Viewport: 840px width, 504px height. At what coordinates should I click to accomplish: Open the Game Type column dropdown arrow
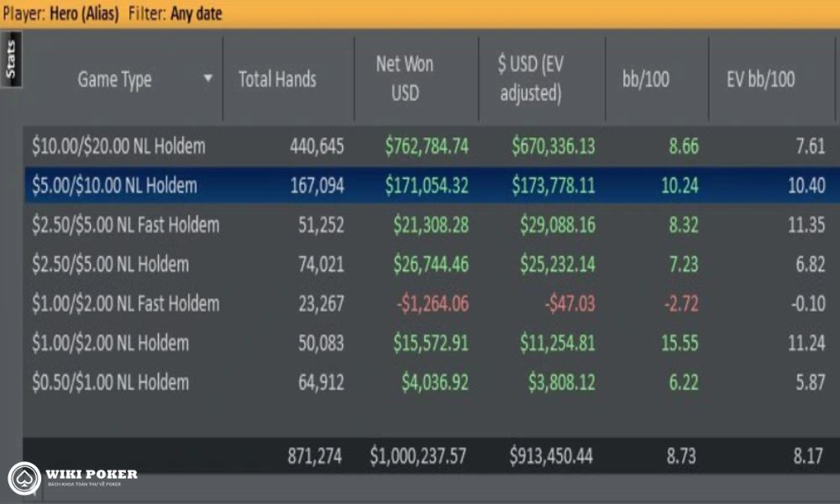207,78
